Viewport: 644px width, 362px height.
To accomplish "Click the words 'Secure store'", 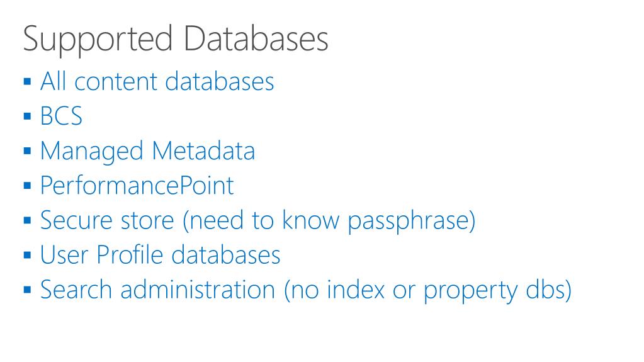I will [x=107, y=220].
